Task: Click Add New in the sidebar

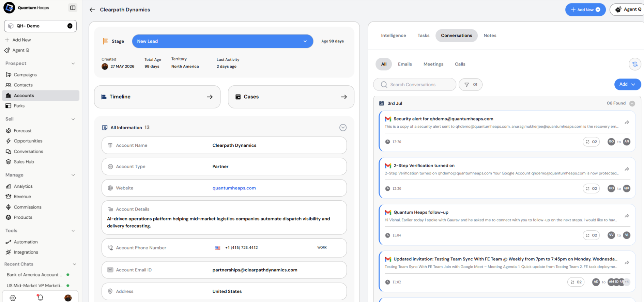Action: (x=18, y=40)
